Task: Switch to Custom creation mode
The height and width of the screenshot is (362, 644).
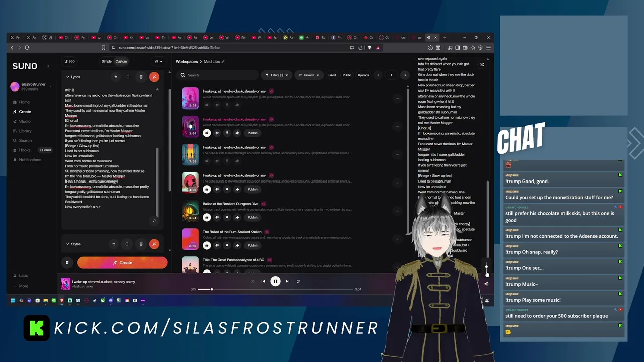Action: click(121, 61)
